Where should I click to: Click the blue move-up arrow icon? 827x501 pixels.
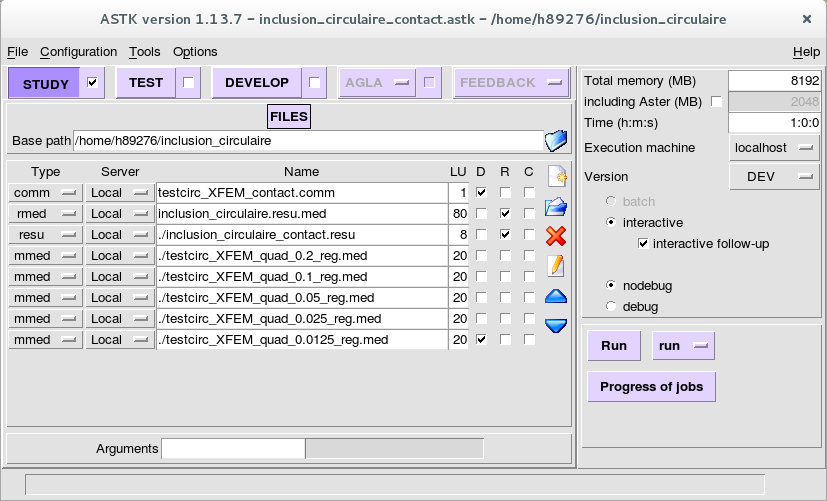(555, 296)
